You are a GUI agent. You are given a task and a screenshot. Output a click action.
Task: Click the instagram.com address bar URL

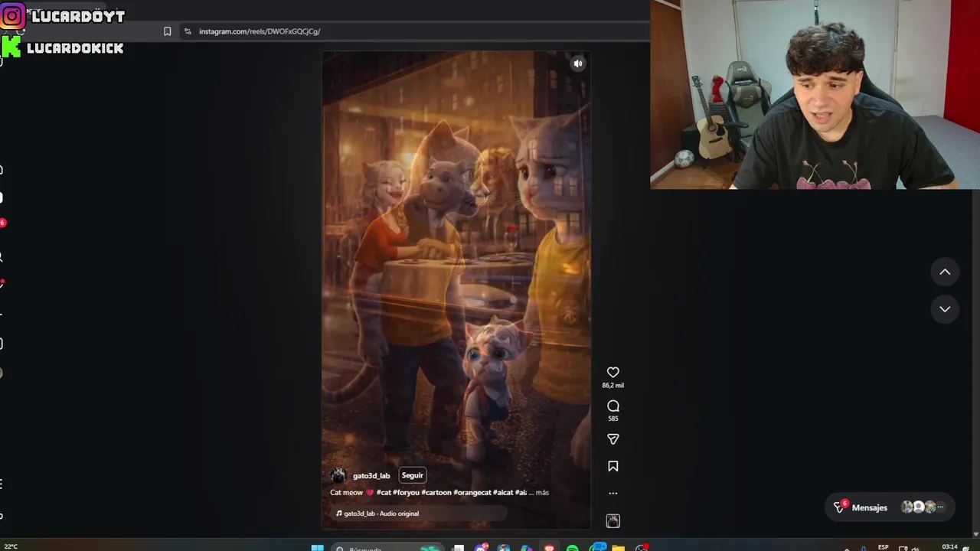(x=260, y=31)
